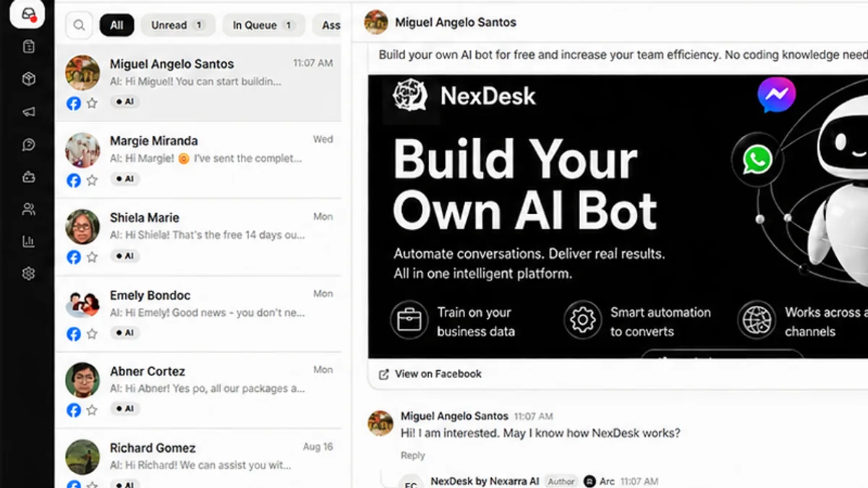
Task: Select the In Queue filter tab
Action: click(x=263, y=25)
